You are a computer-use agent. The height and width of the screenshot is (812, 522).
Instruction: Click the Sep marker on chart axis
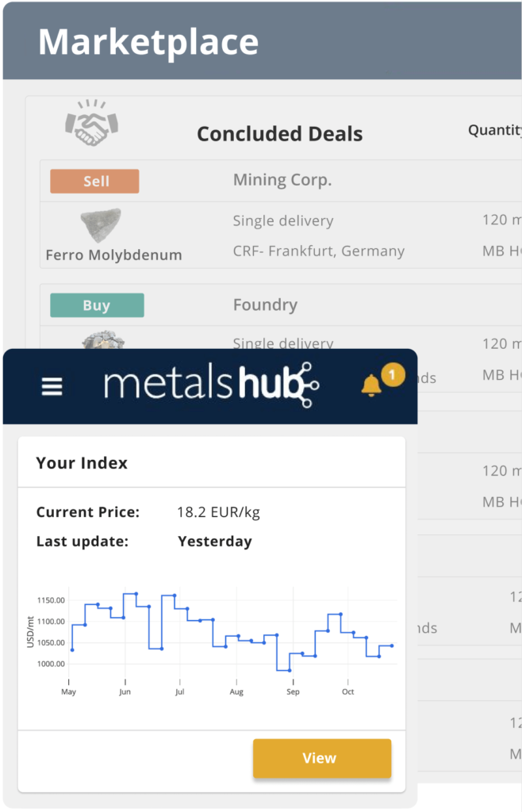pos(293,691)
